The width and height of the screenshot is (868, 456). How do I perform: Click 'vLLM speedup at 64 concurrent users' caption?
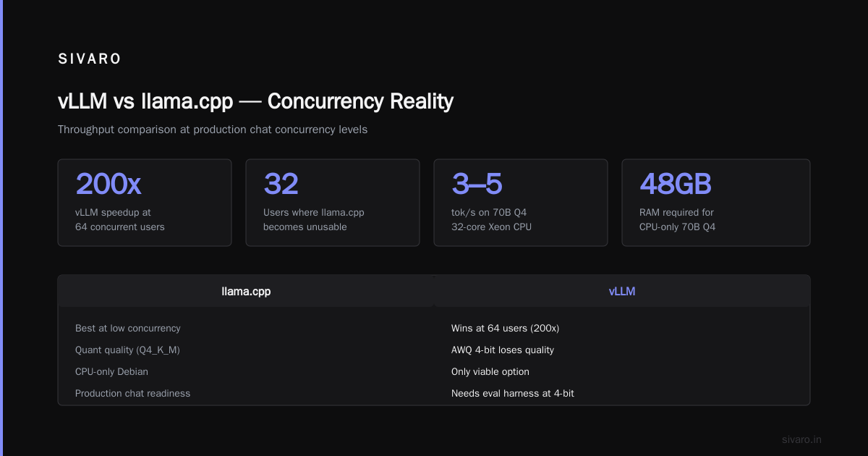tap(120, 219)
